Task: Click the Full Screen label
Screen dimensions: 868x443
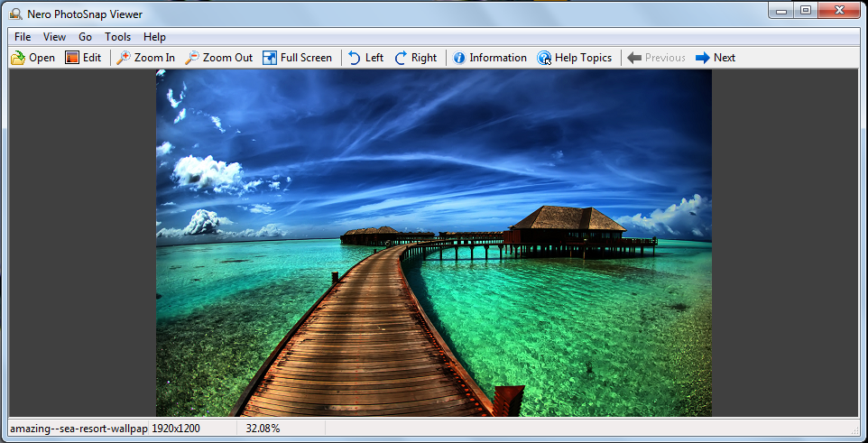Action: point(306,58)
